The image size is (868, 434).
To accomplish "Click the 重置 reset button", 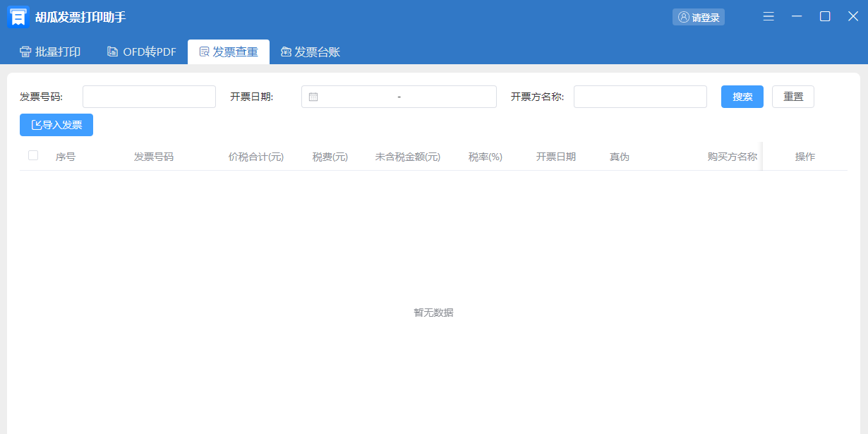I will [x=792, y=97].
